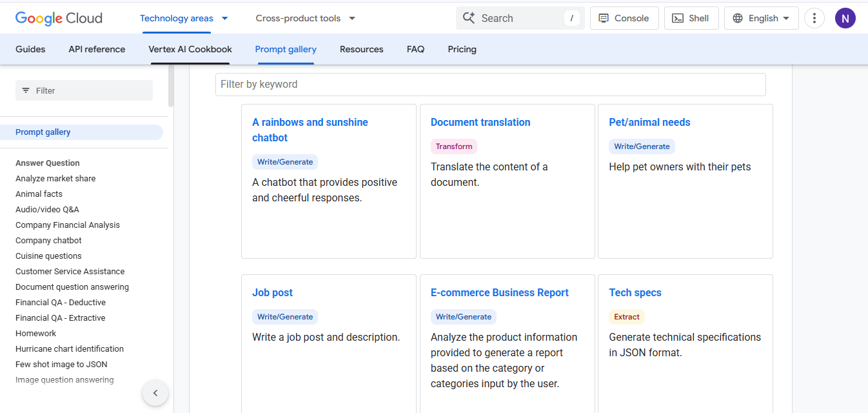Switch to the Vertex AI Cookbook tab
The width and height of the screenshot is (868, 413).
point(190,49)
